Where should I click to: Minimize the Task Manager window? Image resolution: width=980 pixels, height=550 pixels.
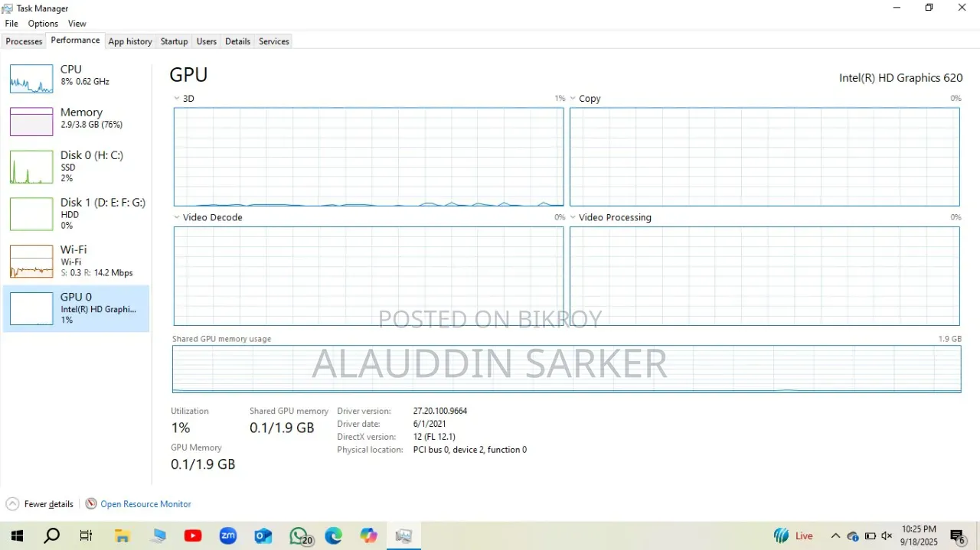[x=897, y=8]
